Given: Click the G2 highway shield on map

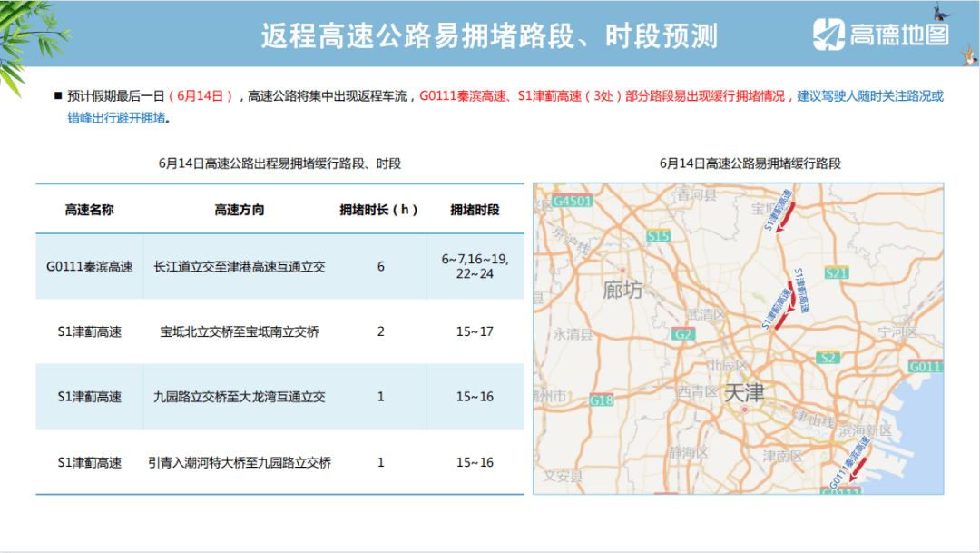Looking at the screenshot, I should 682,334.
